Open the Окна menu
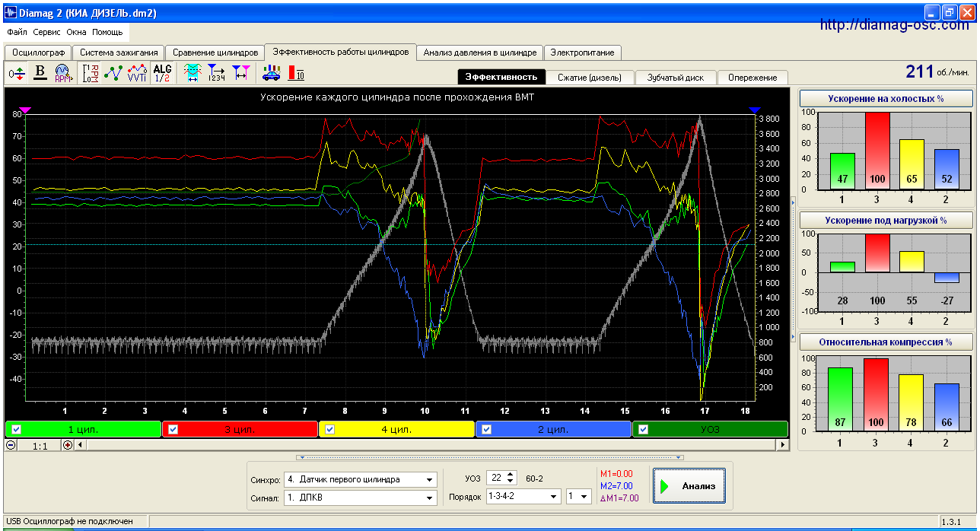Image resolution: width=980 pixels, height=531 pixels. click(76, 33)
